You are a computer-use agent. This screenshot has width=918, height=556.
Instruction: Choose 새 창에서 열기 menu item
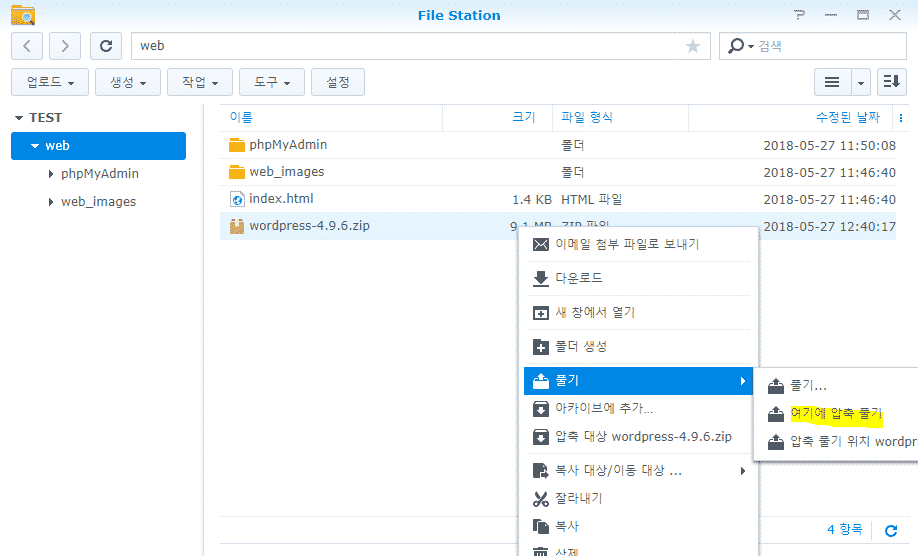tap(638, 312)
